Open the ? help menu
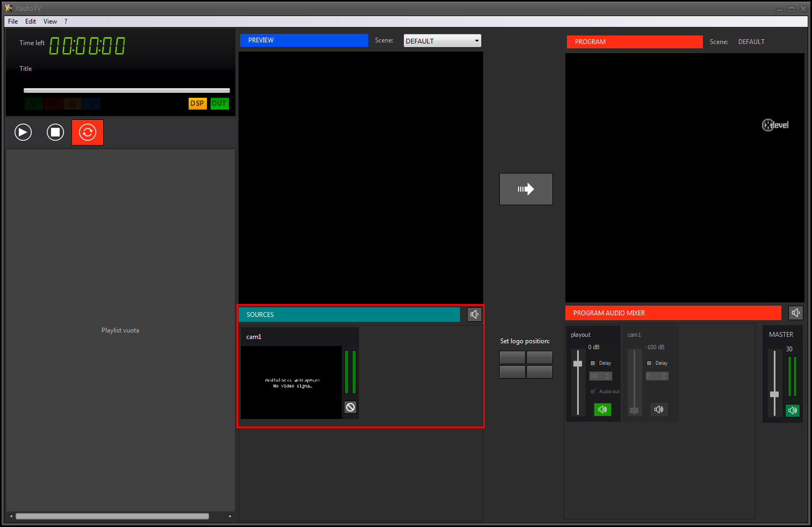Viewport: 812px width, 527px height. pos(66,21)
